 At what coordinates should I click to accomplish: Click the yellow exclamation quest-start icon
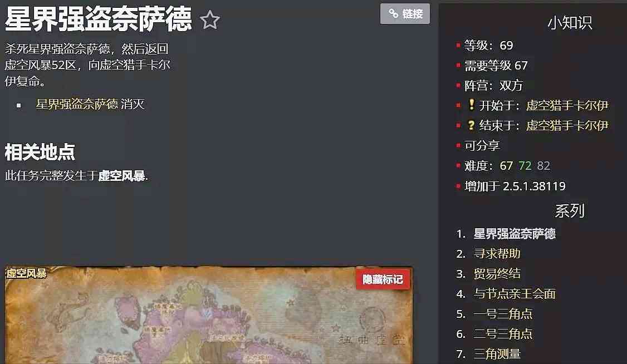472,105
